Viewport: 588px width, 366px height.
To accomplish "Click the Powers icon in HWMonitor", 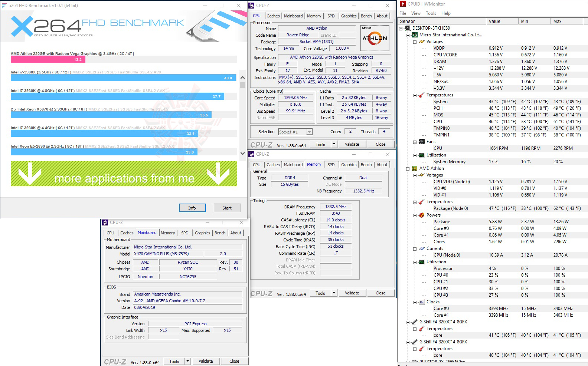I will pyautogui.click(x=422, y=215).
